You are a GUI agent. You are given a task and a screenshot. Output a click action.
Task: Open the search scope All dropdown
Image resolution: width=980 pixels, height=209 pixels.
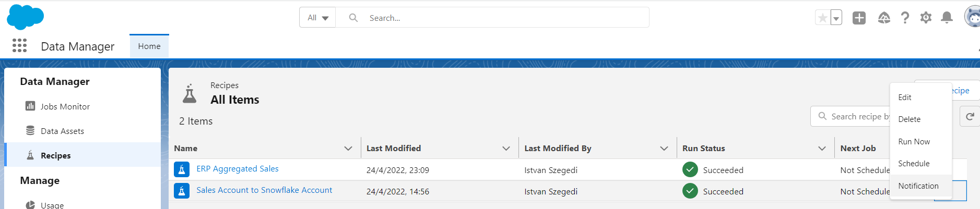[317, 18]
